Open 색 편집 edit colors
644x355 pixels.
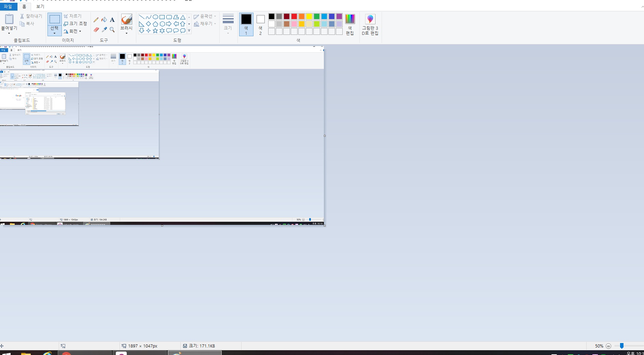click(350, 24)
